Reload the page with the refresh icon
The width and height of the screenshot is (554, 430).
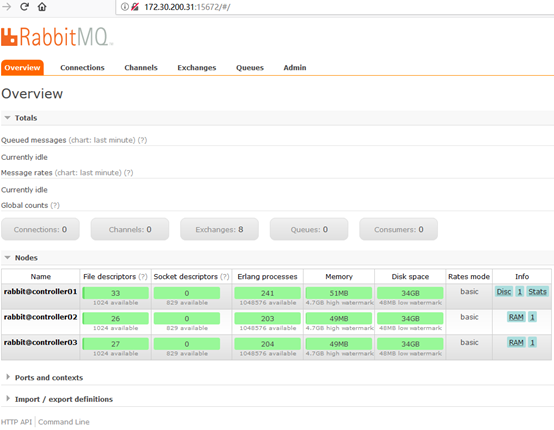tap(24, 7)
